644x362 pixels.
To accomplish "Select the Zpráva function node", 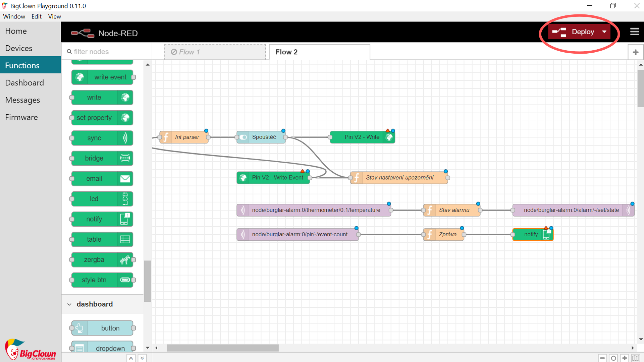I will tap(444, 234).
